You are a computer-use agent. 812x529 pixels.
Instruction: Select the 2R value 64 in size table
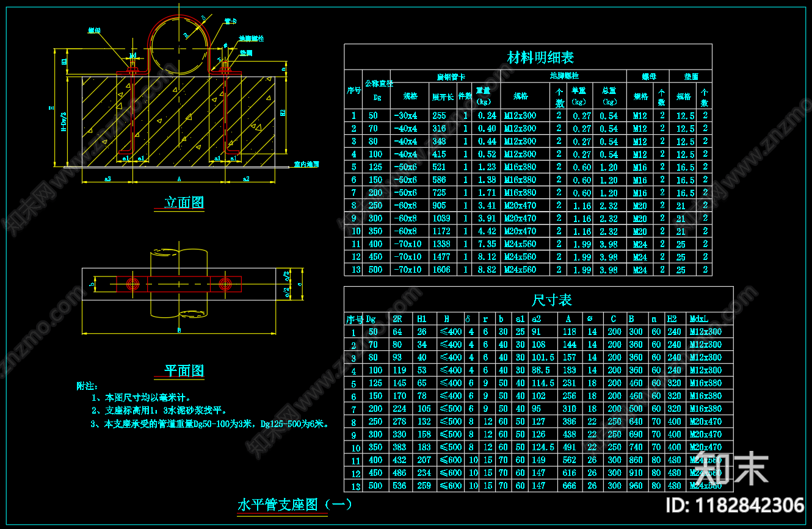click(x=397, y=332)
